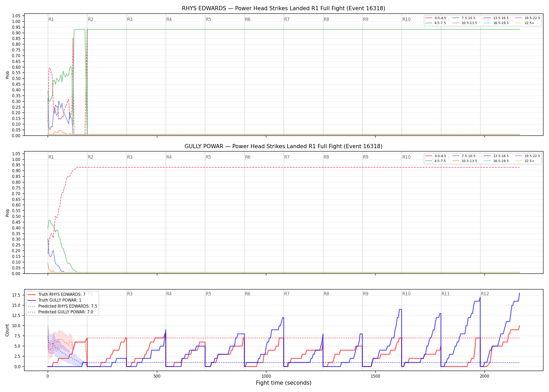Click the R6 round marker in top chart
The height and width of the screenshot is (392, 549).
[x=248, y=19]
